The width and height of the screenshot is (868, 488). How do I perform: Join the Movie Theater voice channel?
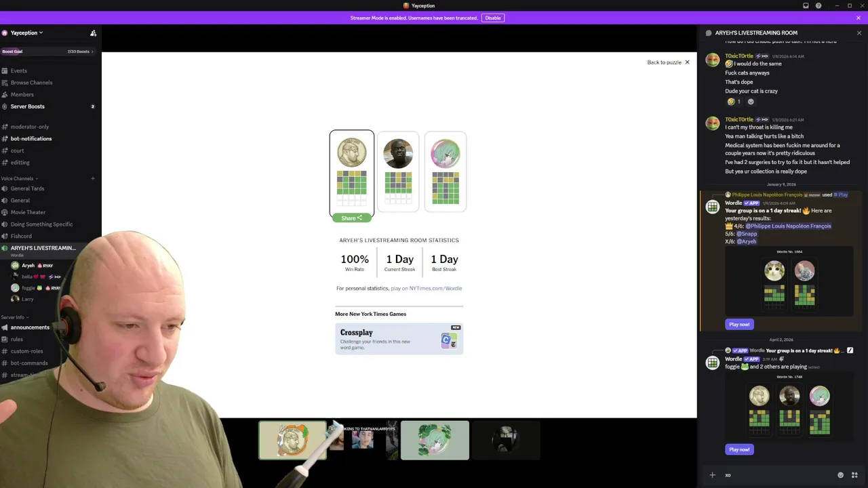pyautogui.click(x=28, y=212)
